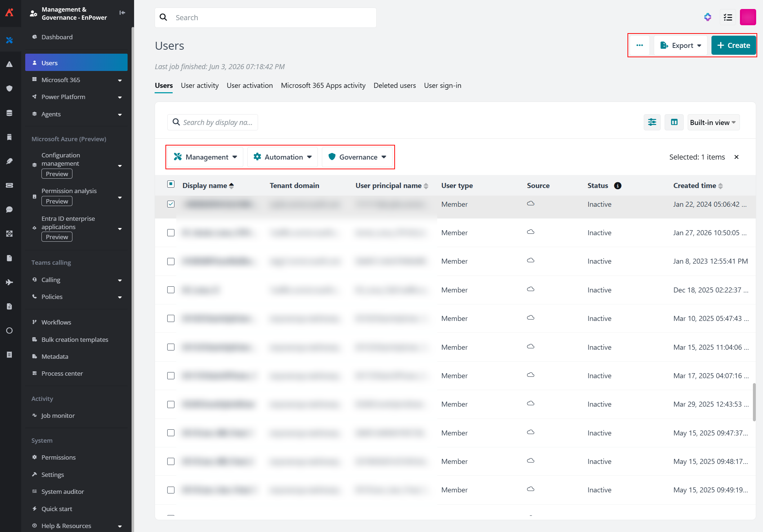
Task: Open the database stack icon in rail
Action: coord(10,113)
